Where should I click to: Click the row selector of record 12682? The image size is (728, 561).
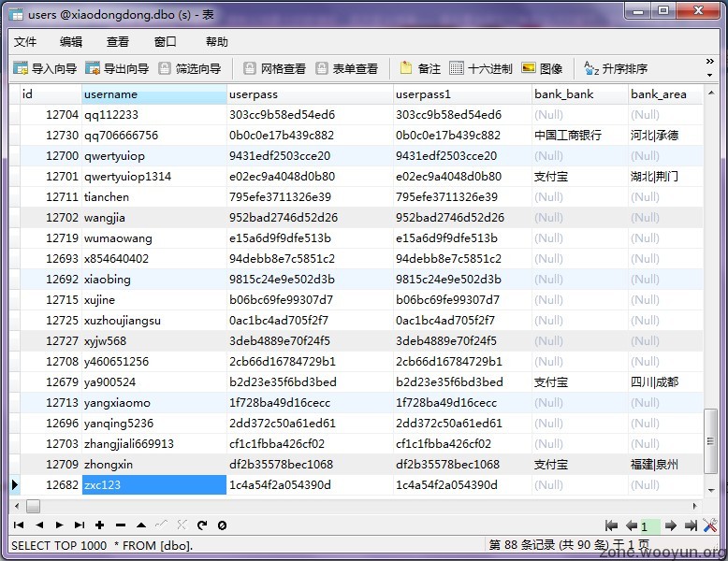coord(14,485)
